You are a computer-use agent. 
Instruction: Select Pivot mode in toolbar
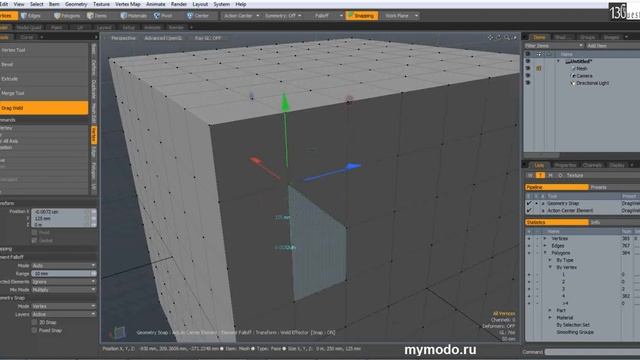163,16
